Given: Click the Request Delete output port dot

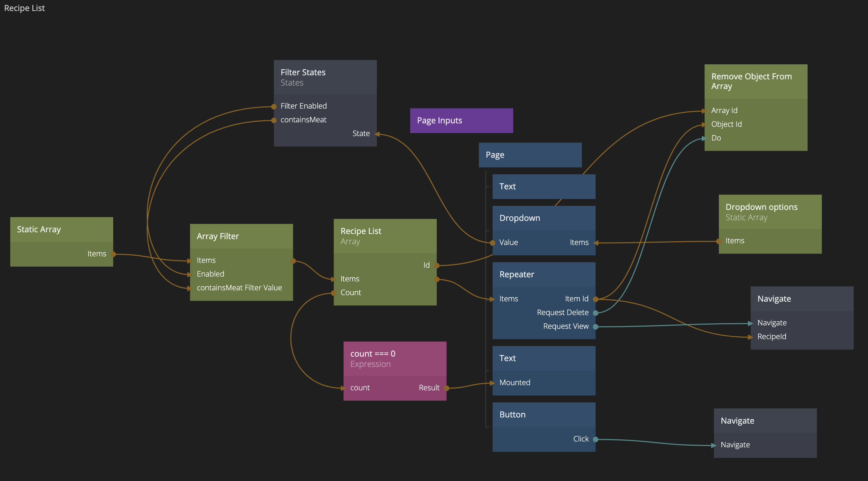Looking at the screenshot, I should (x=596, y=313).
